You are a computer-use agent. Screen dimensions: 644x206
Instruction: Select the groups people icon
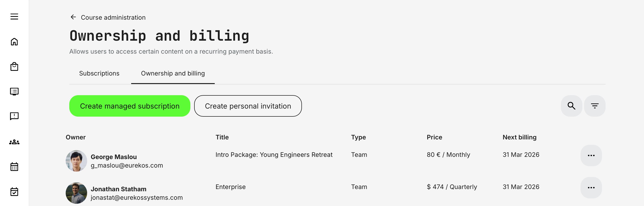point(15,142)
